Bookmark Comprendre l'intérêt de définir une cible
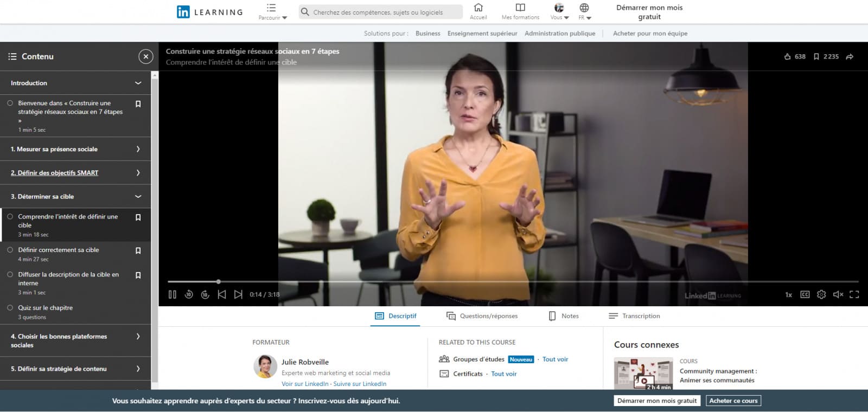Viewport: 868px width, 412px height. coord(138,217)
